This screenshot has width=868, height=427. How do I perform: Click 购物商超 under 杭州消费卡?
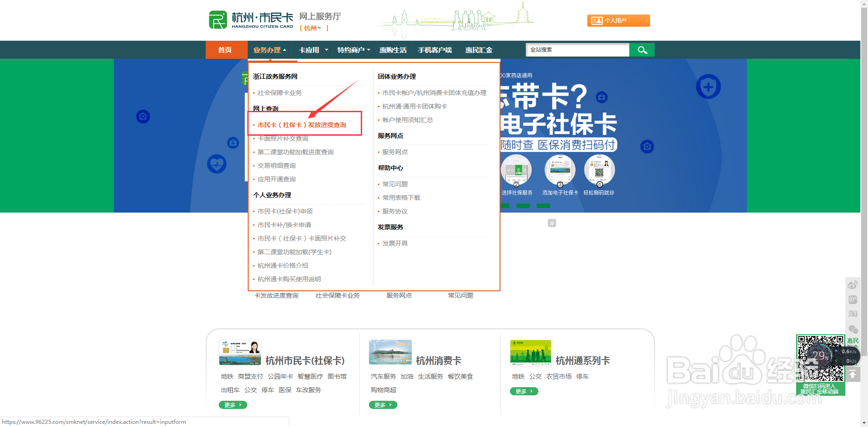(383, 390)
